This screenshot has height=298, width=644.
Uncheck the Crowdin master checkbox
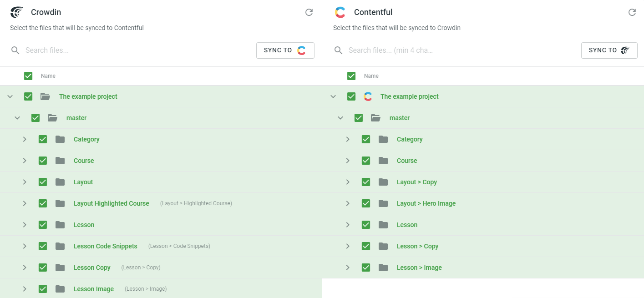click(35, 118)
